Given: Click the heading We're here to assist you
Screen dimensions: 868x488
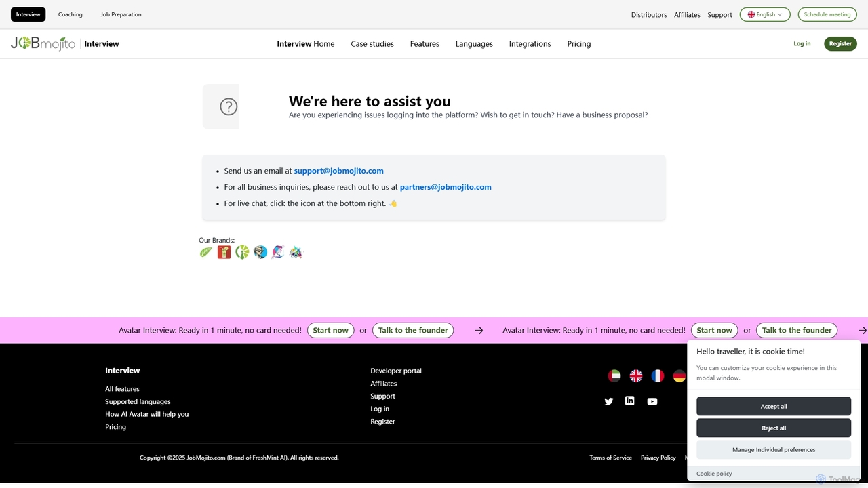Looking at the screenshot, I should [370, 101].
